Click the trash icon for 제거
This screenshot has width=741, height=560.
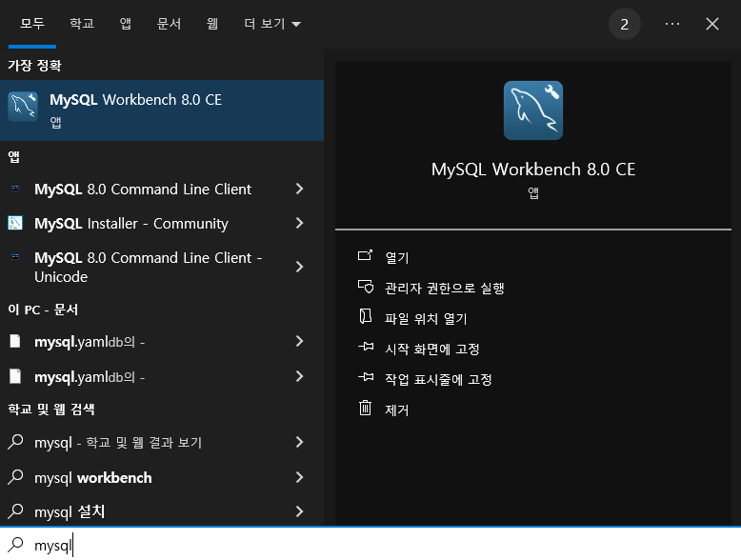[x=366, y=408]
